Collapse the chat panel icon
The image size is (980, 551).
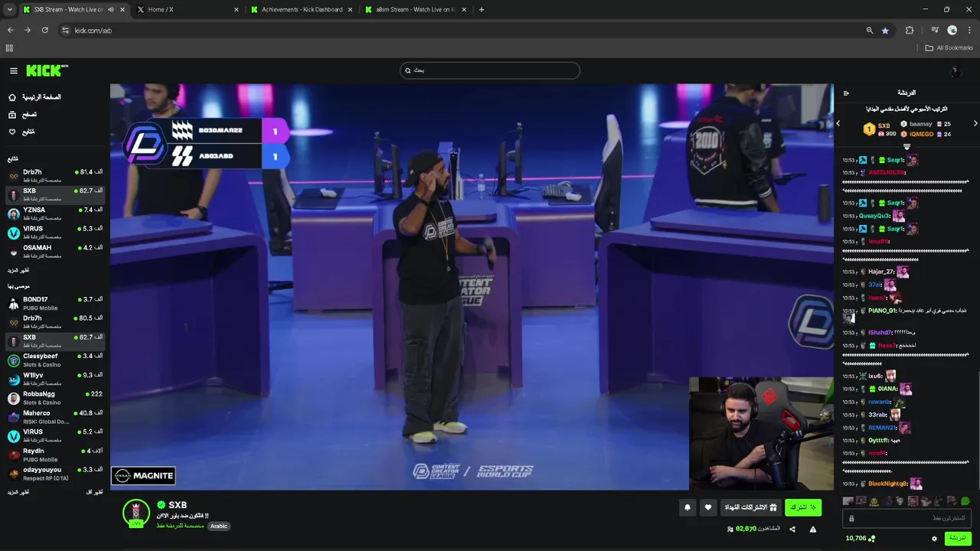coord(846,93)
